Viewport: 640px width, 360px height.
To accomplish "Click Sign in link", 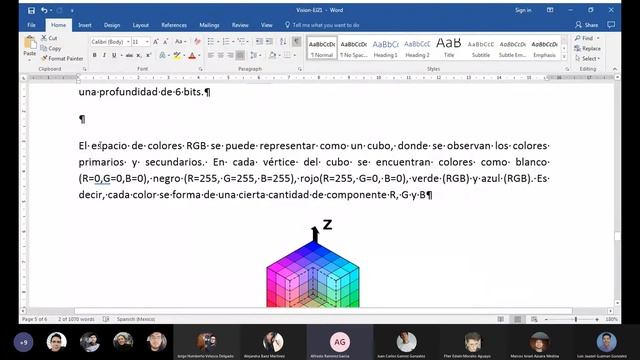I will coord(523,10).
